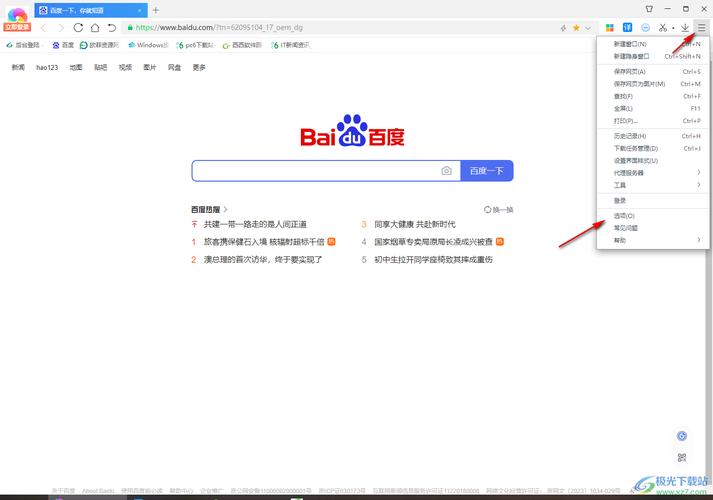Open the IT新闻资讯 bookmark

point(291,45)
